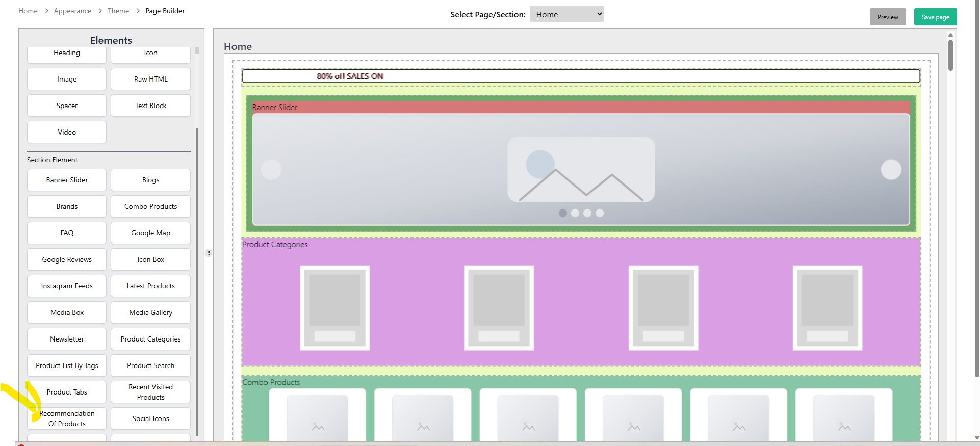Select the Banner Slider section element
The width and height of the screenshot is (980, 446).
pos(67,180)
